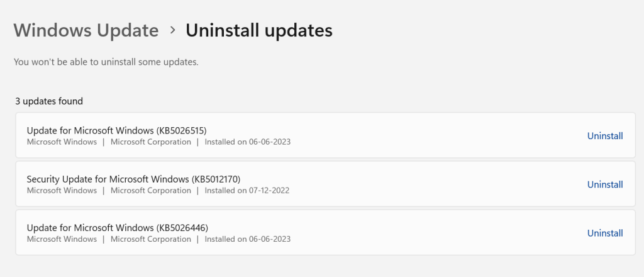Click the "3 updates found" label
The image size is (644, 277).
49,101
